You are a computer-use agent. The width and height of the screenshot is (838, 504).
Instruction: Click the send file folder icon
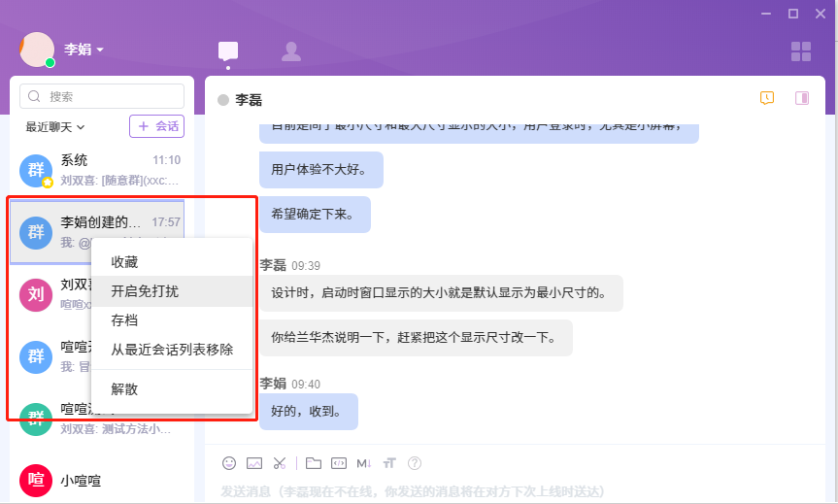click(313, 463)
